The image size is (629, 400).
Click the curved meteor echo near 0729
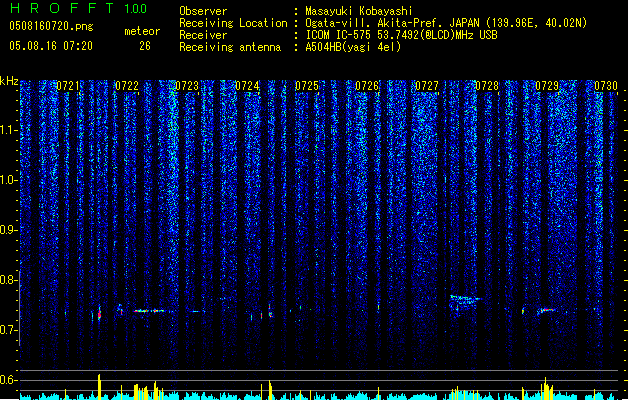[x=547, y=311]
